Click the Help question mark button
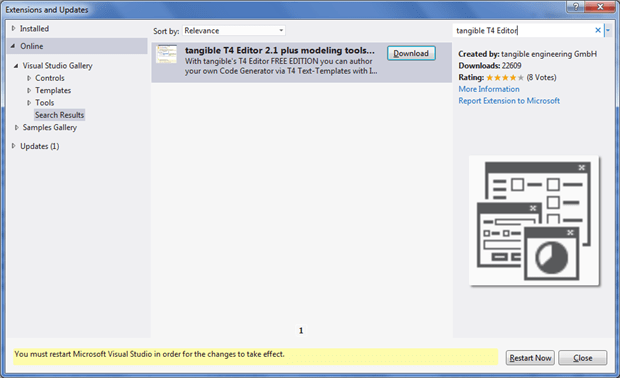The height and width of the screenshot is (378, 620). (x=576, y=7)
